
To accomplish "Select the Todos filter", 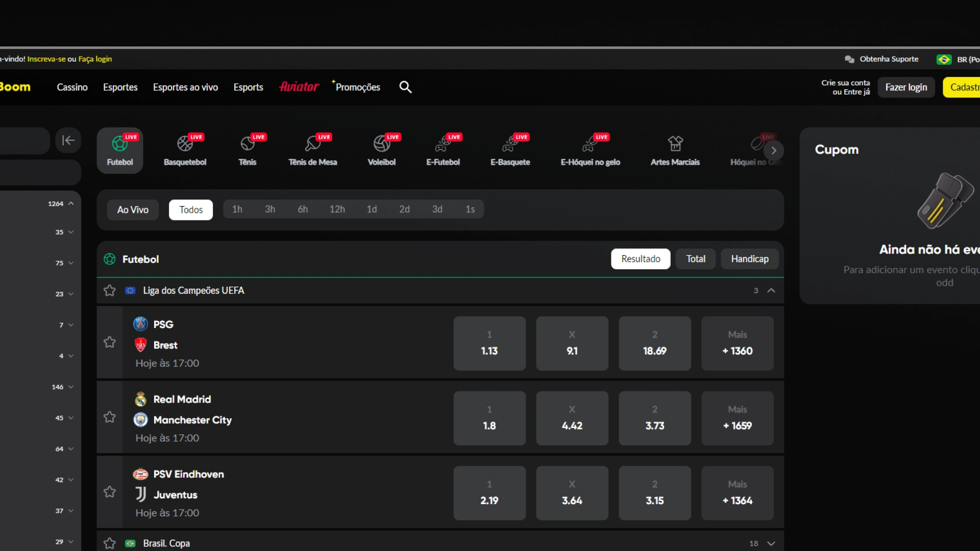I will click(x=191, y=210).
